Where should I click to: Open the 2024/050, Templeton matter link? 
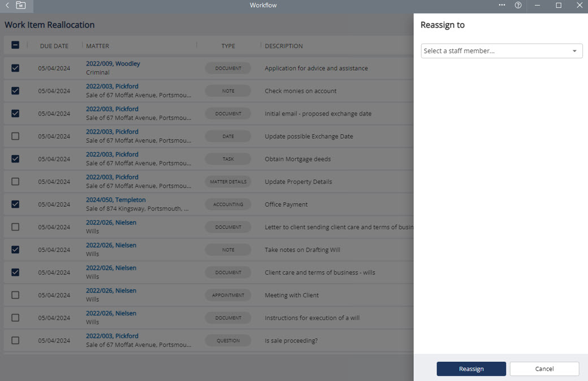pyautogui.click(x=116, y=200)
